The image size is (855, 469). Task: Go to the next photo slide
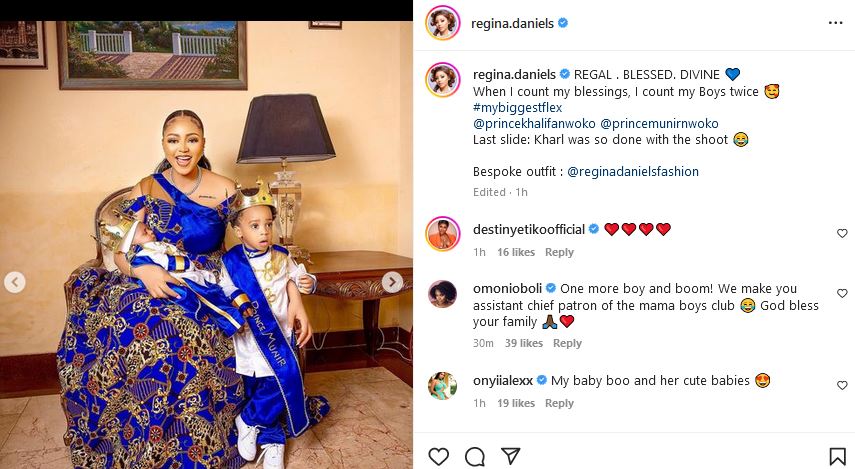click(x=393, y=283)
